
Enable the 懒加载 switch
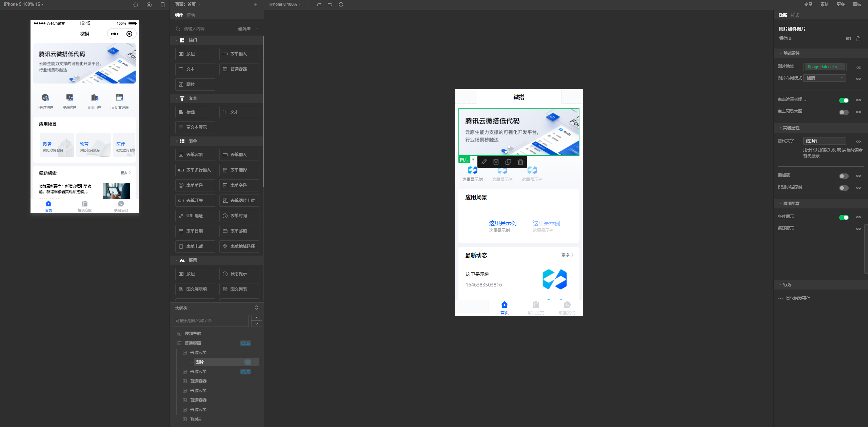click(844, 176)
